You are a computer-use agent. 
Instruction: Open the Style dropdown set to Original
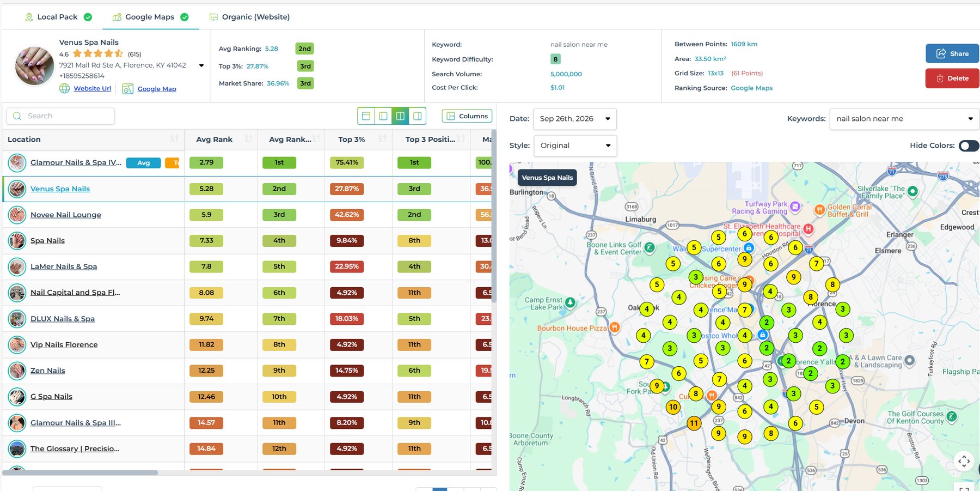tap(575, 146)
